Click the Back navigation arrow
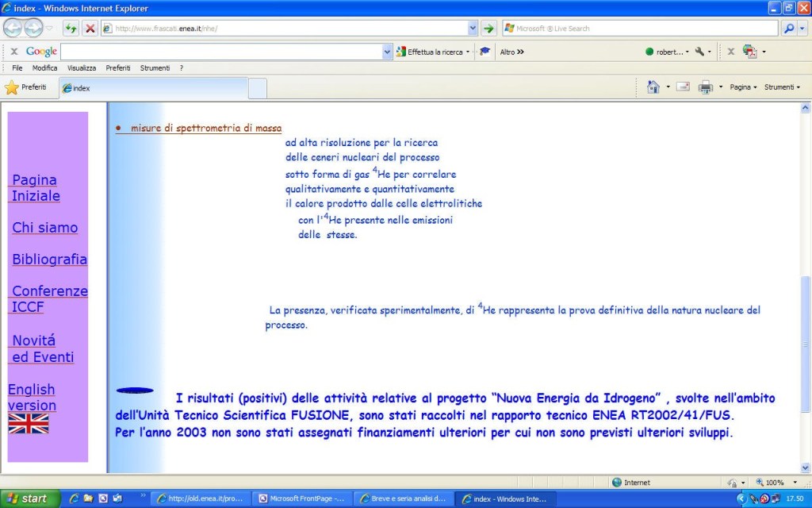 point(13,28)
